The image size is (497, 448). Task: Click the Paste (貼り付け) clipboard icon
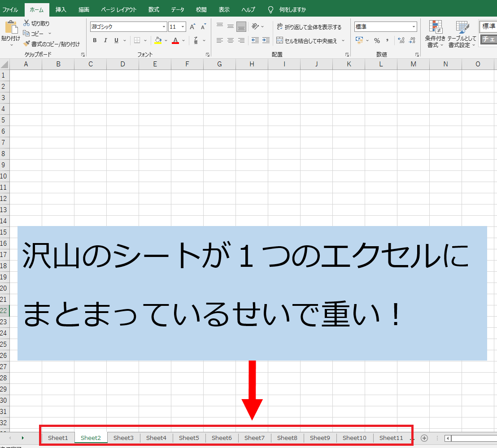(11, 28)
